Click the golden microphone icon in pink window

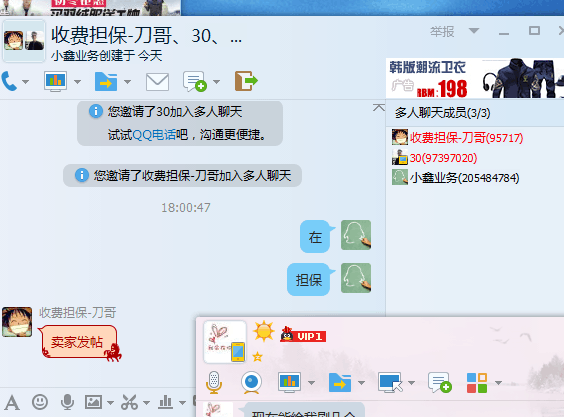(x=214, y=382)
